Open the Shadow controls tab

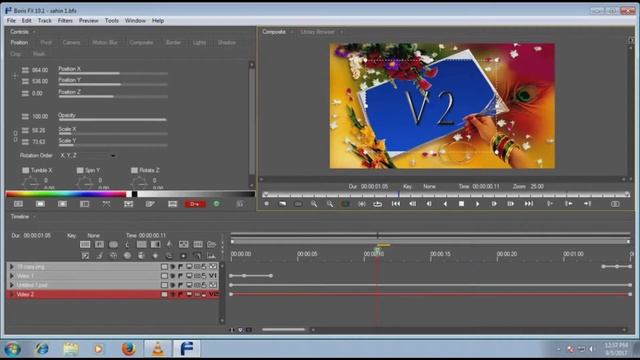coord(227,42)
